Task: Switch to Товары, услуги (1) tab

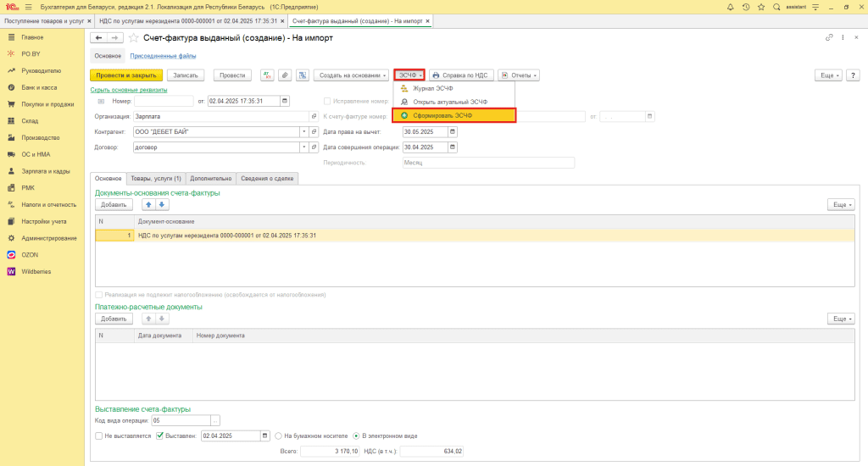Action: point(156,179)
